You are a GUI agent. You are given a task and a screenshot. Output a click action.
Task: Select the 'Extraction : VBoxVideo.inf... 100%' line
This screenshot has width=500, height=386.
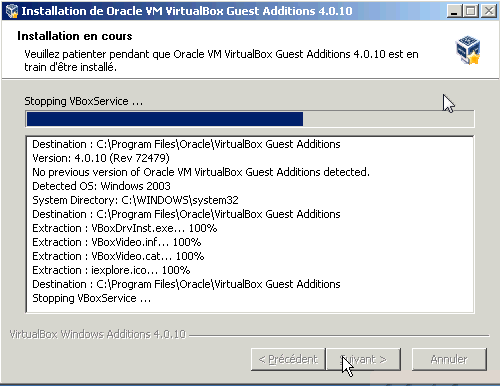(x=117, y=242)
